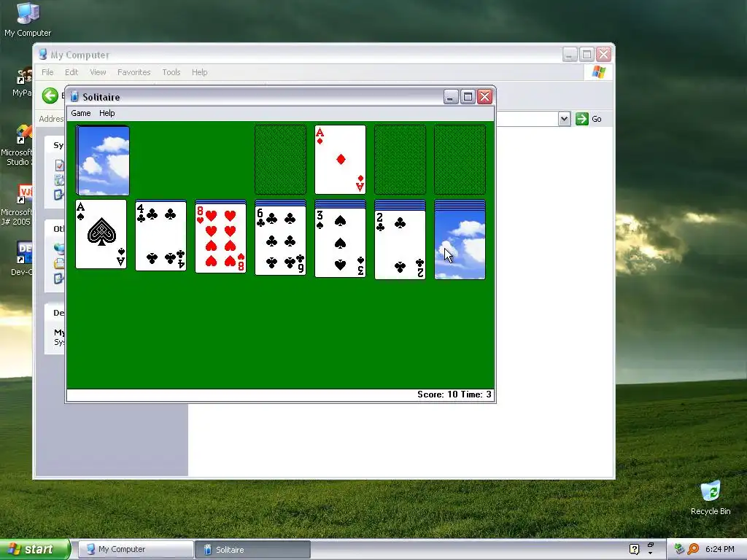Image resolution: width=747 pixels, height=560 pixels.
Task: Open Help menu in My Computer window
Action: pyautogui.click(x=200, y=72)
